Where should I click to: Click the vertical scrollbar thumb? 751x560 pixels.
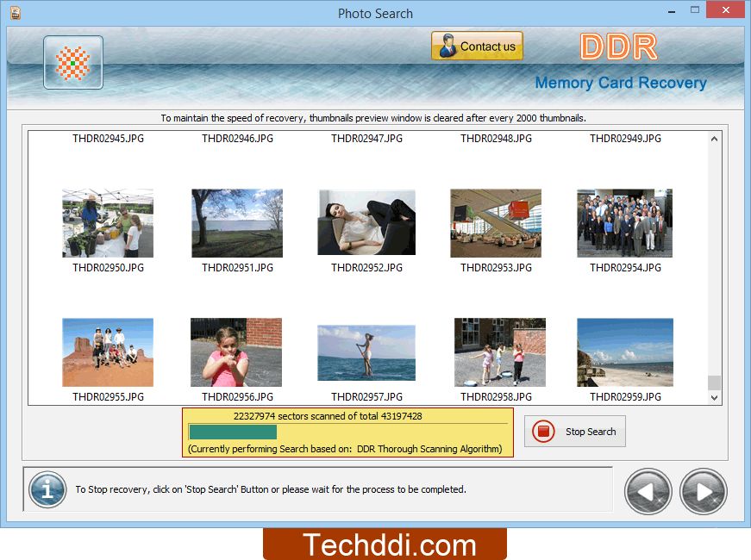[714, 383]
